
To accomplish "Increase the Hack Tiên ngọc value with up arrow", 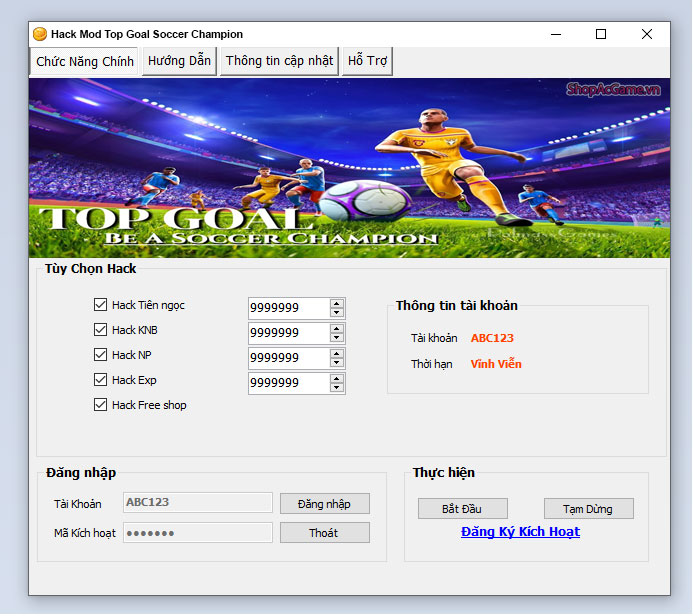I will (337, 304).
